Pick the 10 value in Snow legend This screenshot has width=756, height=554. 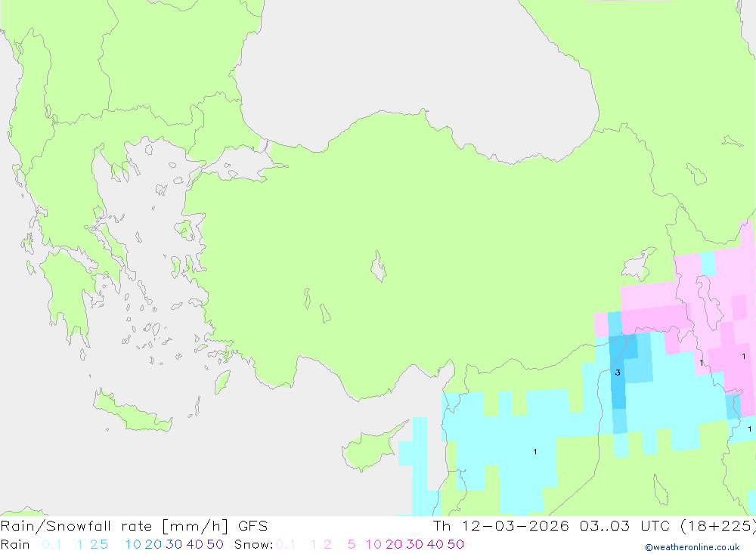point(373,544)
